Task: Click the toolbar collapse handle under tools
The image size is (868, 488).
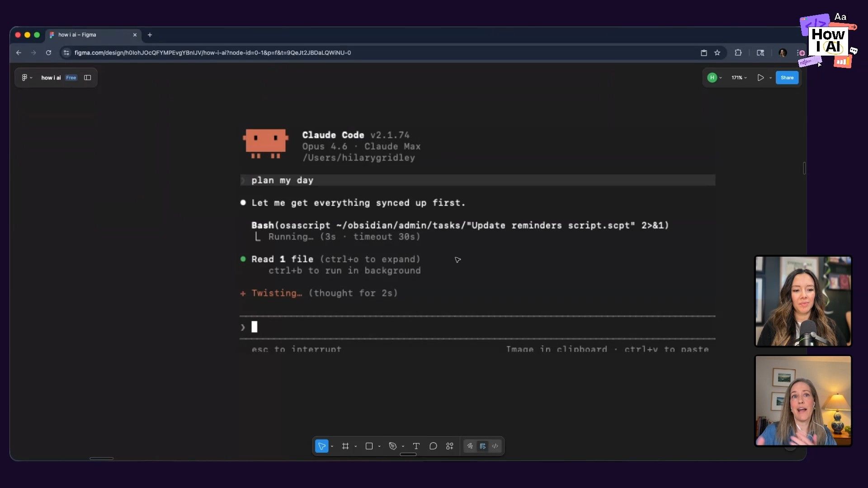Action: (x=408, y=454)
